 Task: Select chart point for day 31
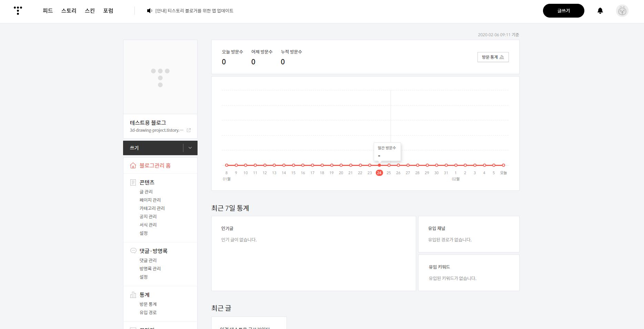click(446, 165)
